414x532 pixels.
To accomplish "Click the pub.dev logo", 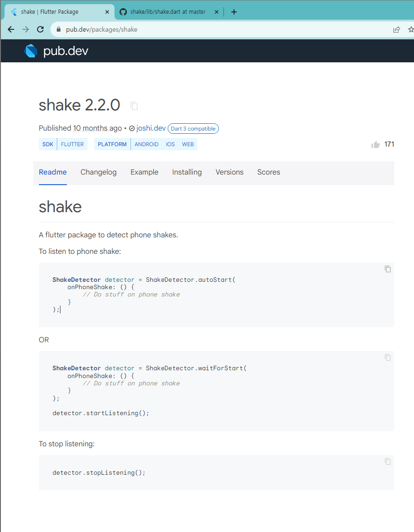I will (56, 51).
